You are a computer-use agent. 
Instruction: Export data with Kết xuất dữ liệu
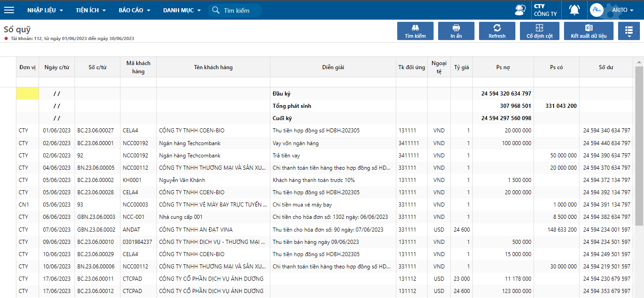(589, 31)
